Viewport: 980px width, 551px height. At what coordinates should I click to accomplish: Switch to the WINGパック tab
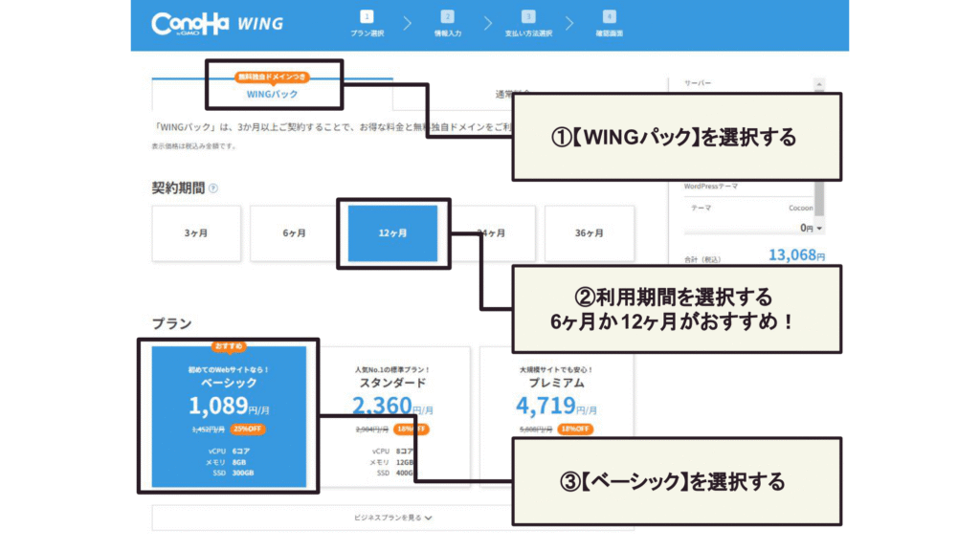coord(272,94)
